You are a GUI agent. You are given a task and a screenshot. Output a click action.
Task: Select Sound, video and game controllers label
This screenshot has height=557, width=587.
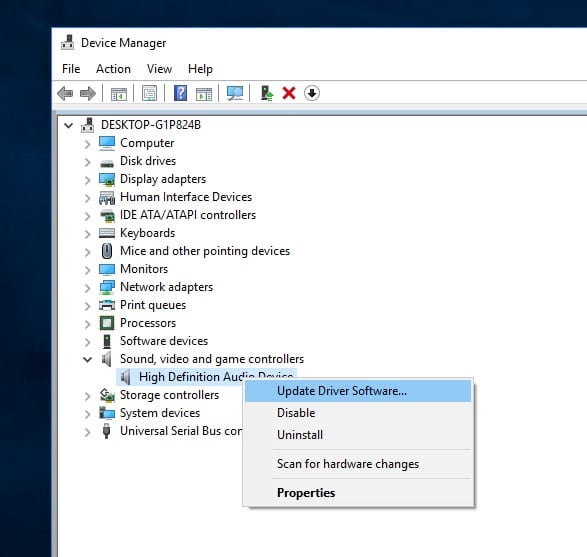coord(212,359)
